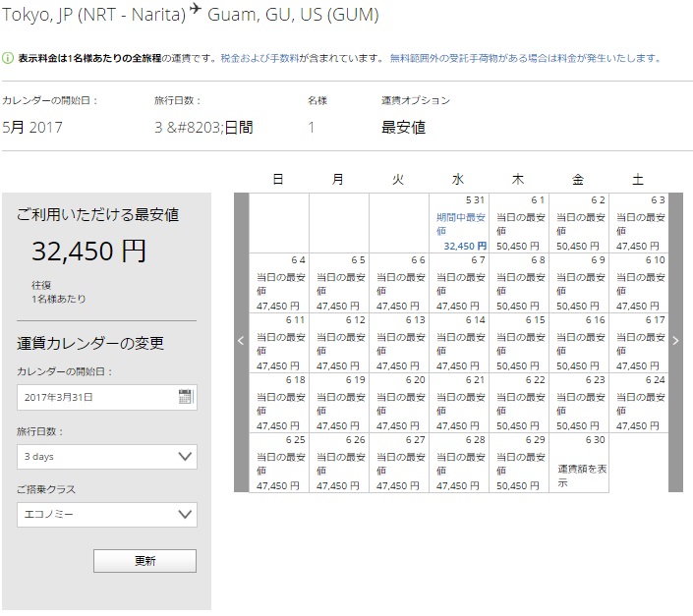Viewport: 693px width, 616px height.
Task: Pick the June 5 Monday fare
Action: (x=339, y=284)
